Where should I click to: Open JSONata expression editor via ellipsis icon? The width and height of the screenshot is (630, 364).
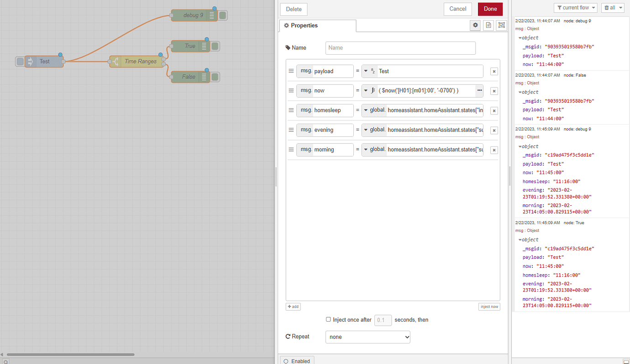pyautogui.click(x=479, y=90)
